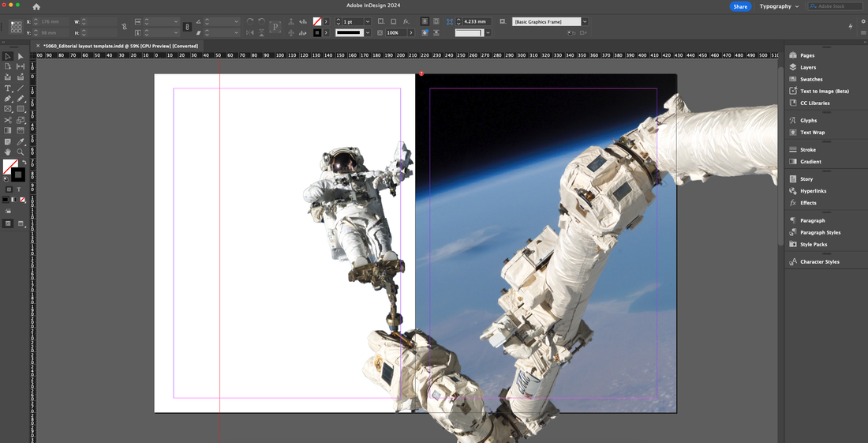
Task: Open the Character Styles panel
Action: click(x=819, y=262)
